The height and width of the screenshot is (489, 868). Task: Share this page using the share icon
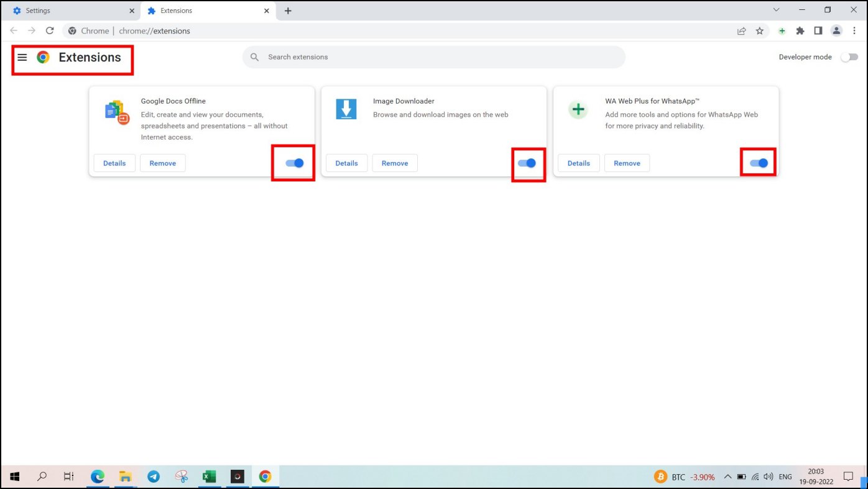coord(742,30)
